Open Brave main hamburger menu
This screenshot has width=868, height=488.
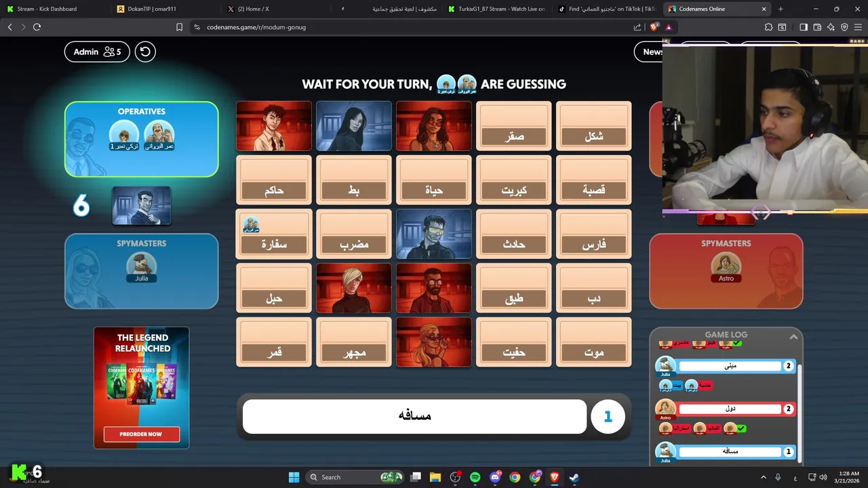pos(858,27)
